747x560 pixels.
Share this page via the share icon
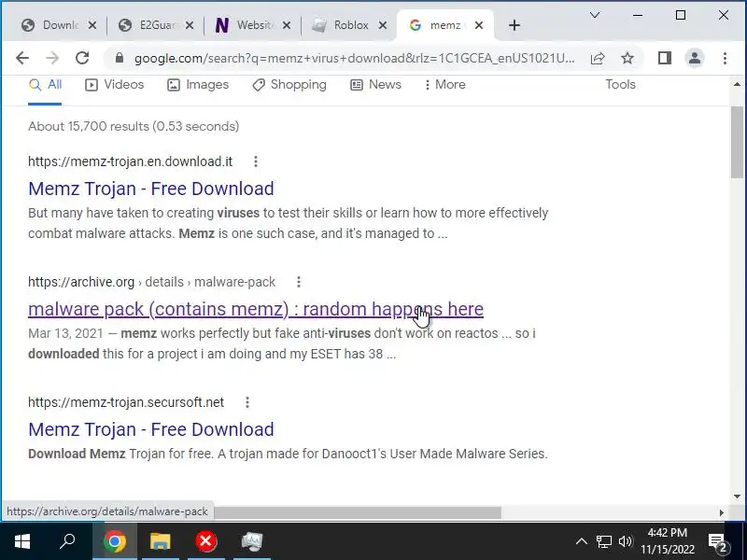[598, 58]
